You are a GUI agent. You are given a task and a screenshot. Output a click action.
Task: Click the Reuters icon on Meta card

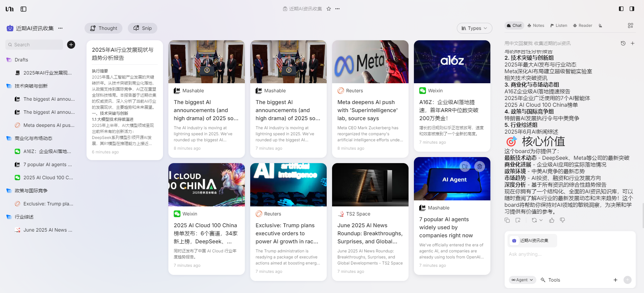click(x=341, y=91)
